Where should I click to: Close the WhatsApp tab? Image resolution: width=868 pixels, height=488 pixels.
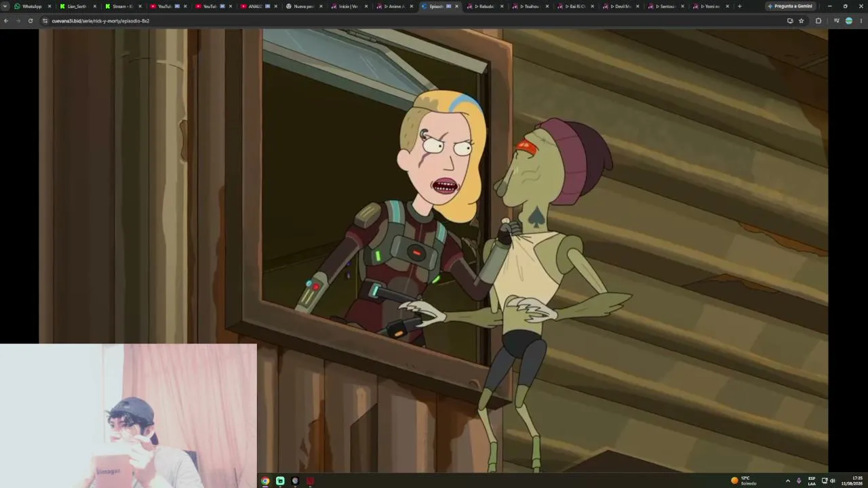pos(50,6)
